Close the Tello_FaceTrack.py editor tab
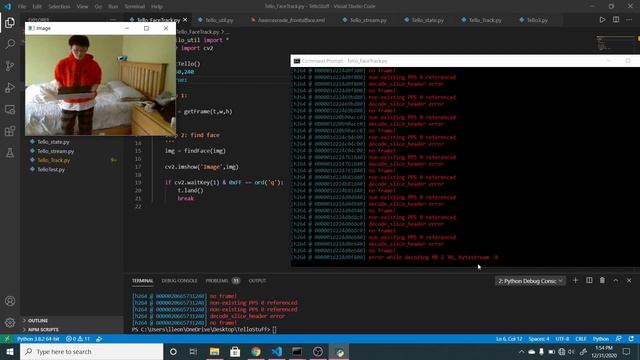640x360 pixels. click(x=185, y=20)
